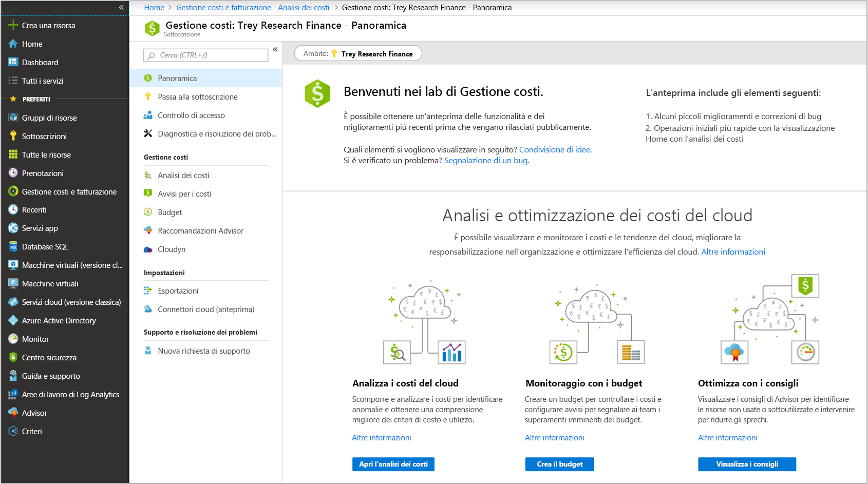
Task: Open Tutte le risorse grid icon
Action: [x=13, y=154]
